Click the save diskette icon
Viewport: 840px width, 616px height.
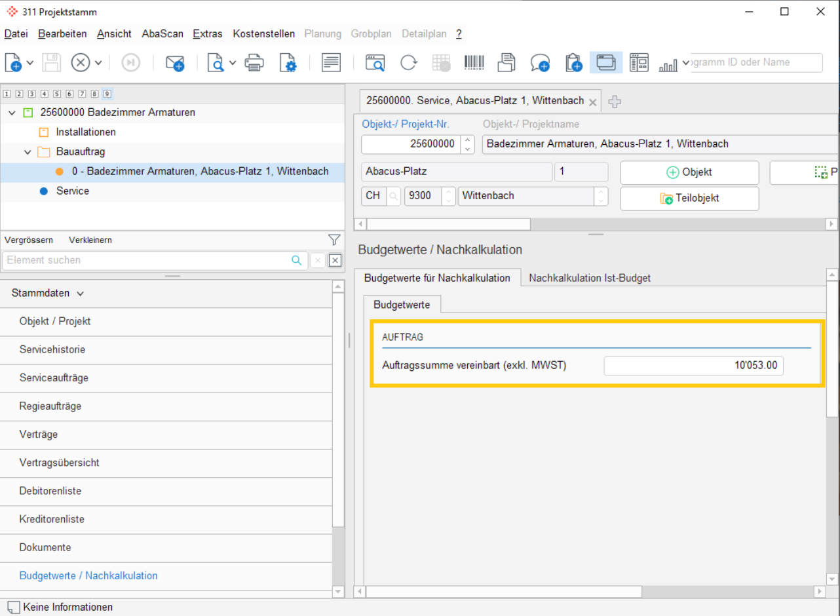(52, 63)
